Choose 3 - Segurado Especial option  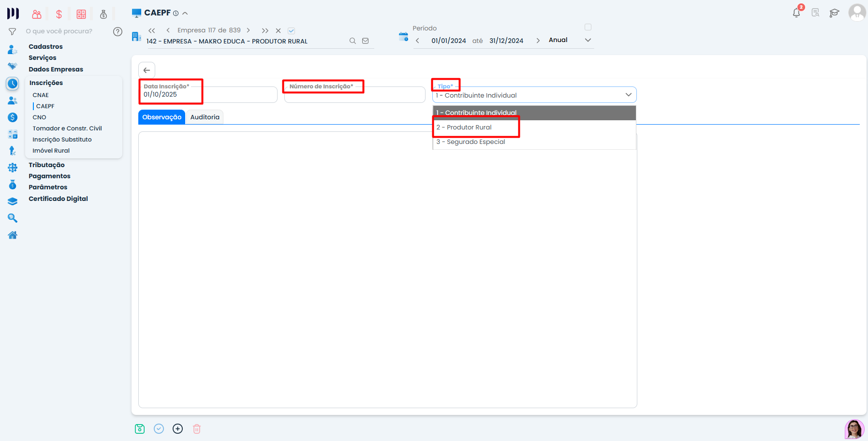(534, 142)
